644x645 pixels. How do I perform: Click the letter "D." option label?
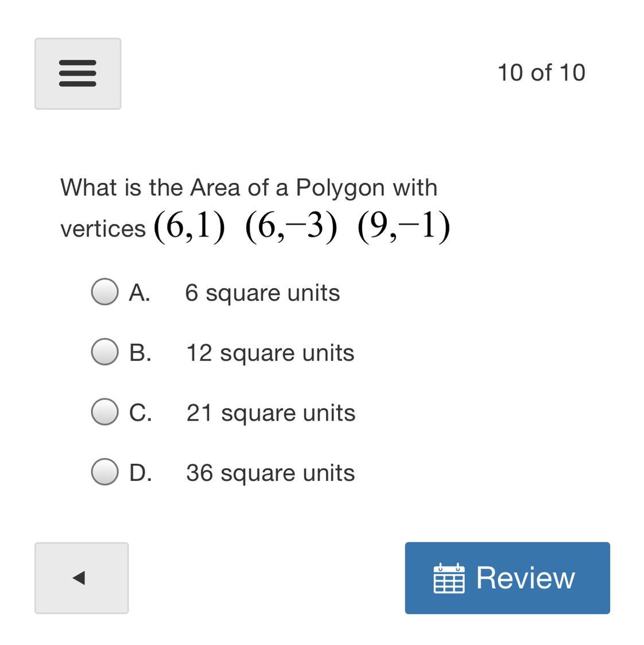[x=141, y=473]
